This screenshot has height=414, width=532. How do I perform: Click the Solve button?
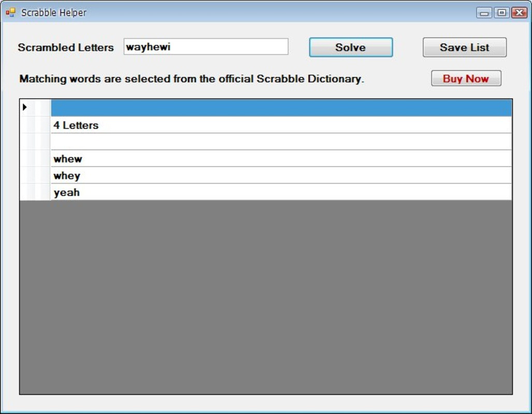pos(351,47)
